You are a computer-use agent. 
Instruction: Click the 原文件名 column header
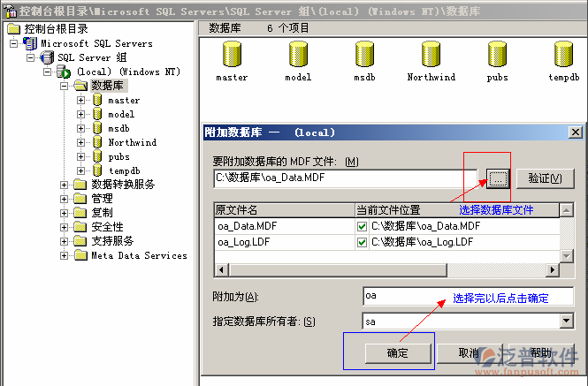[x=285, y=210]
